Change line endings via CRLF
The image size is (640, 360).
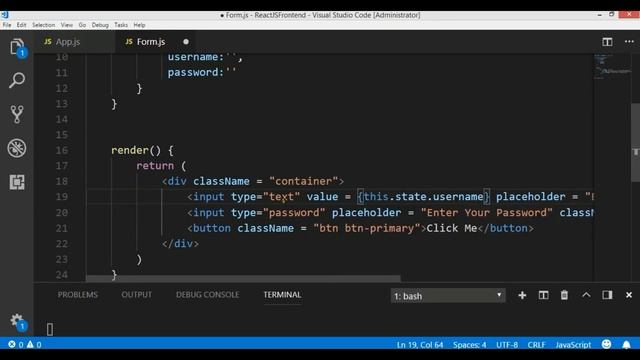(x=536, y=345)
